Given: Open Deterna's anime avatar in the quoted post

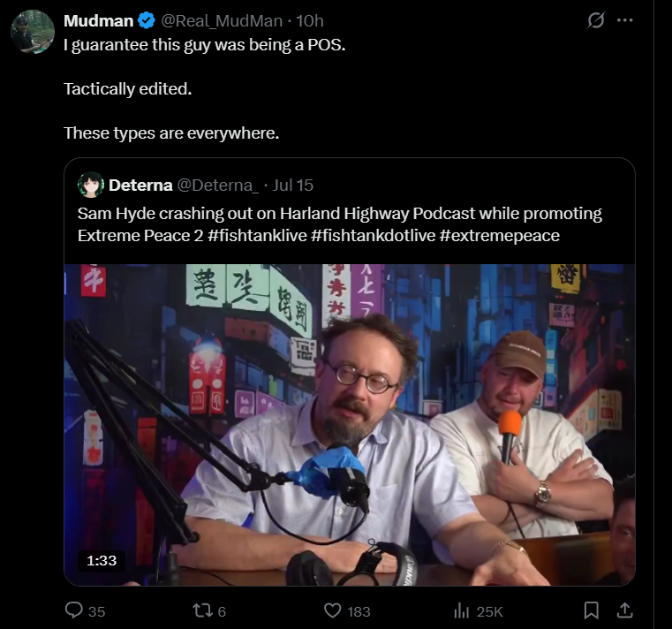Looking at the screenshot, I should (x=91, y=185).
